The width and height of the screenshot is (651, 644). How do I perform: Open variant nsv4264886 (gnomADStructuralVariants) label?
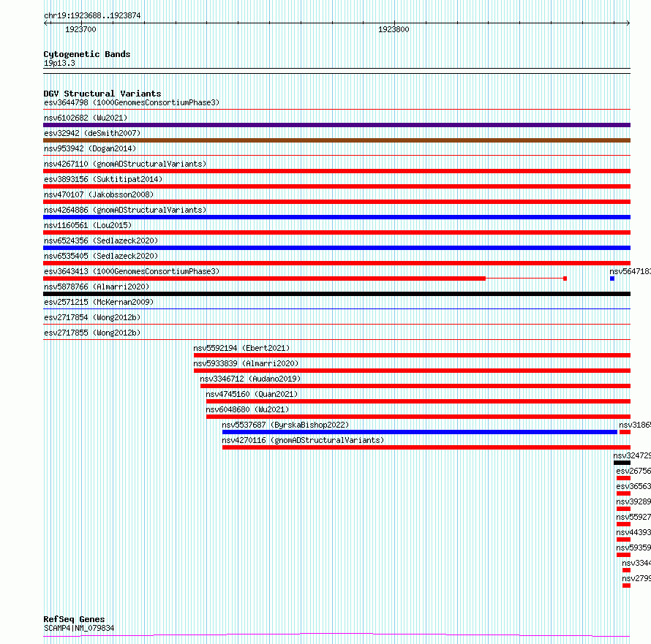(125, 210)
